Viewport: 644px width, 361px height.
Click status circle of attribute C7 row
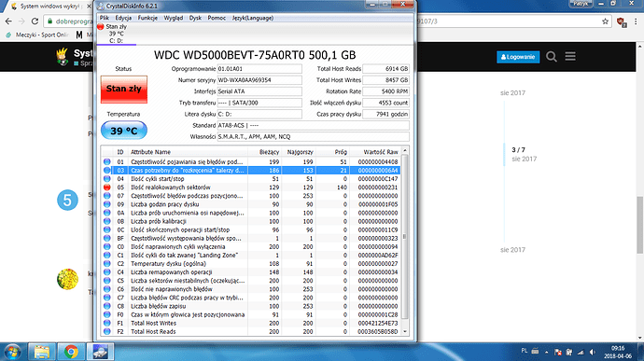pyautogui.click(x=107, y=298)
